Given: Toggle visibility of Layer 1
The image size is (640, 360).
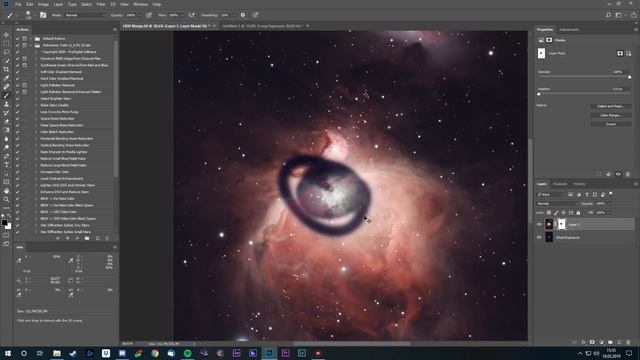Looking at the screenshot, I should coord(539,224).
